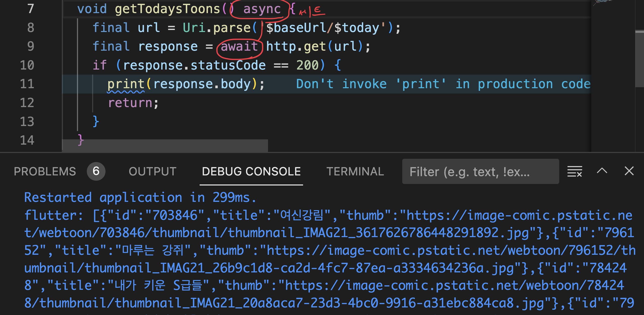Click the horizontal editor scrollbar
644x315 pixels.
click(x=165, y=146)
